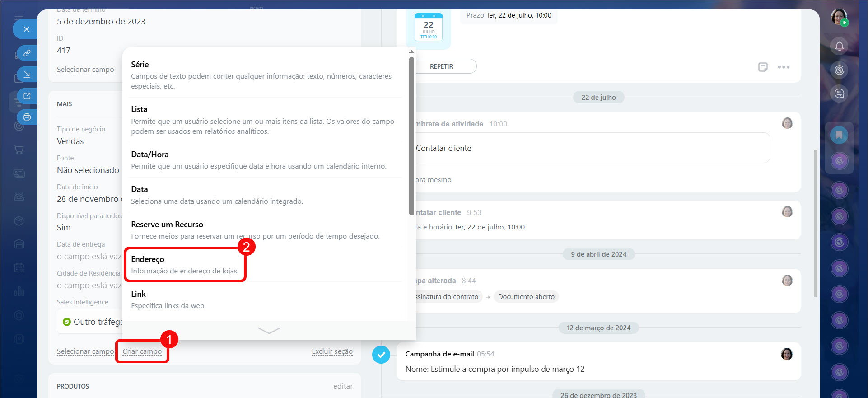The height and width of the screenshot is (398, 868).
Task: Click the Criar campo link
Action: click(142, 351)
